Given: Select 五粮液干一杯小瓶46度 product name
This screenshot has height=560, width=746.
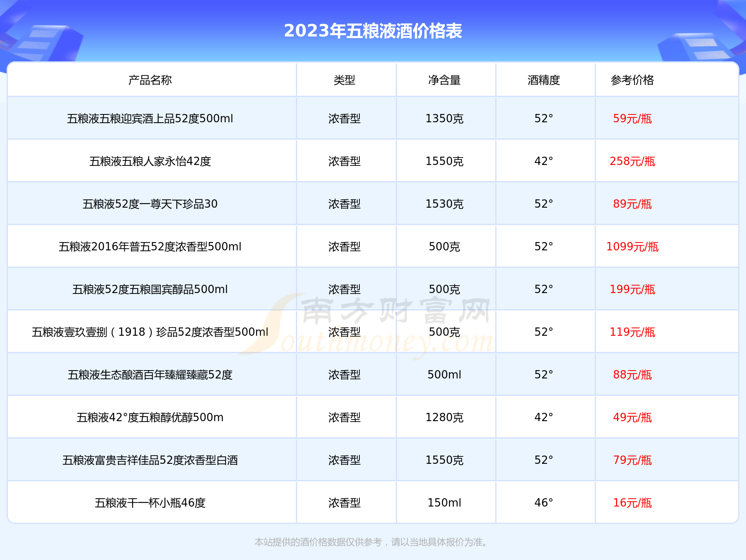Looking at the screenshot, I should [x=150, y=503].
